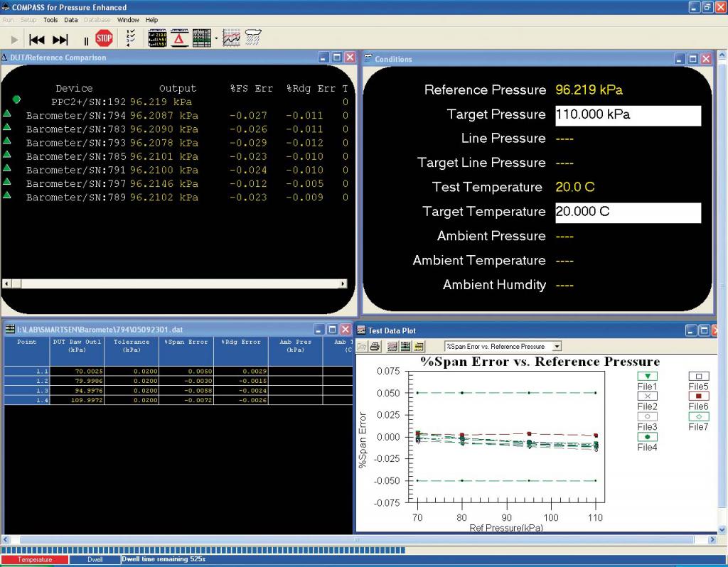Open the device output display icon
Viewport: 728px width, 567px height.
click(157, 38)
